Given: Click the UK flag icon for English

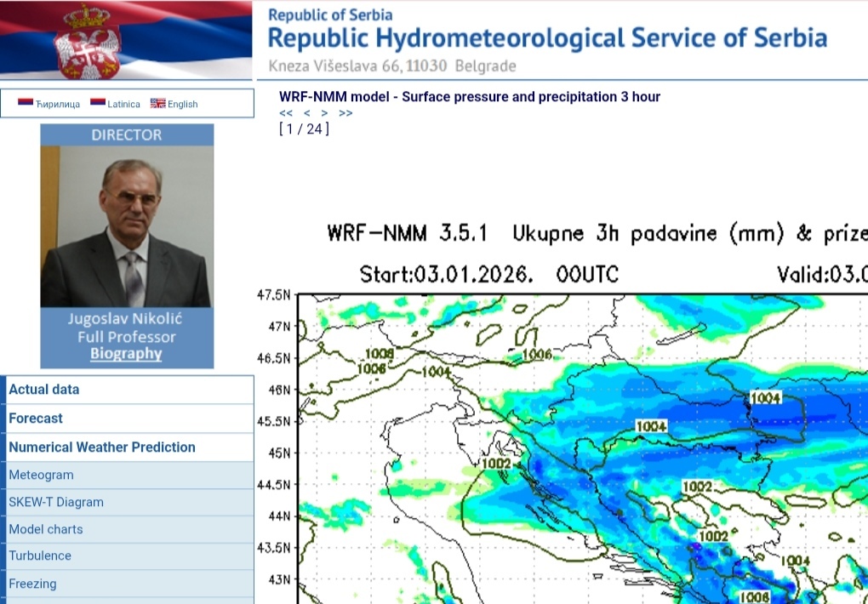Looking at the screenshot, I should [157, 103].
